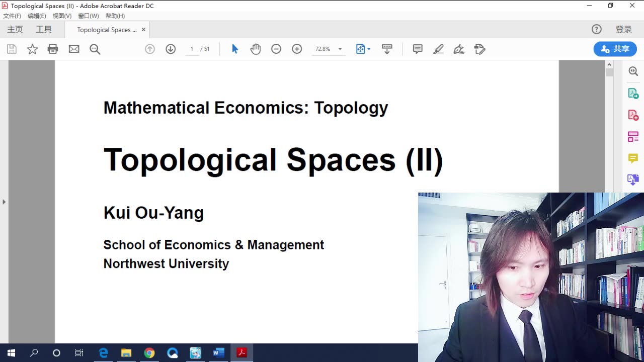The image size is (644, 362).
Task: Launch Google Chrome from taskbar
Action: [x=149, y=353]
